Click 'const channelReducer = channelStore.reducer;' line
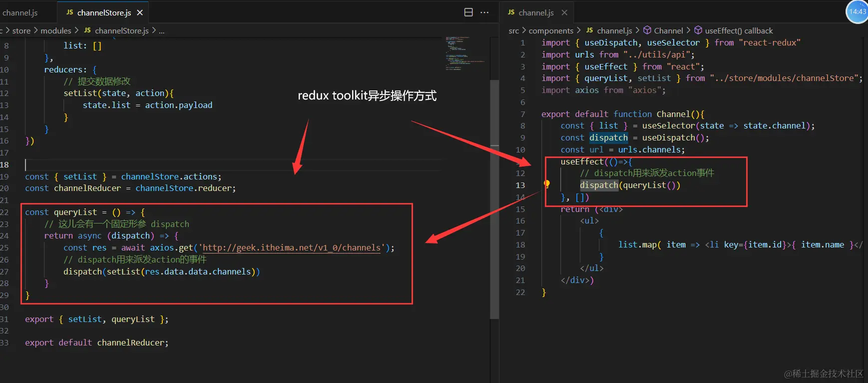The width and height of the screenshot is (868, 383). tap(130, 188)
